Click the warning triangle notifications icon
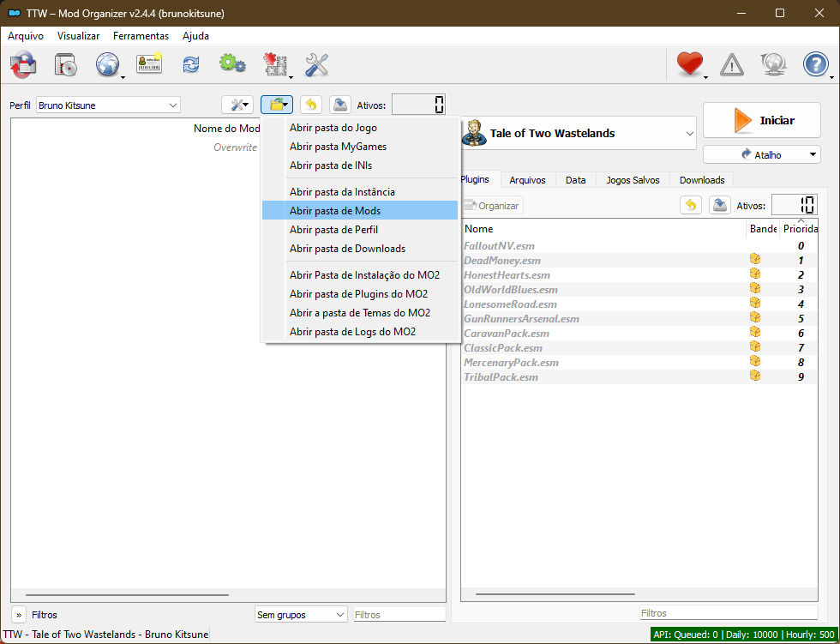This screenshot has width=840, height=644. click(x=732, y=65)
